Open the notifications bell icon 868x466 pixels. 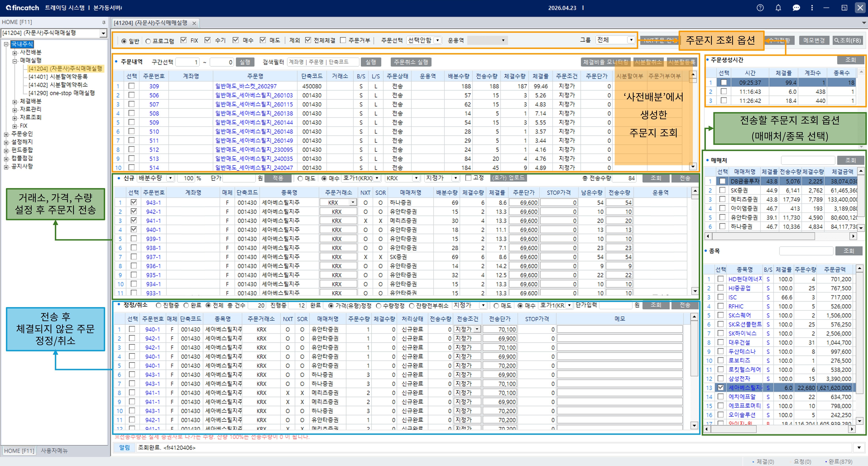(778, 8)
